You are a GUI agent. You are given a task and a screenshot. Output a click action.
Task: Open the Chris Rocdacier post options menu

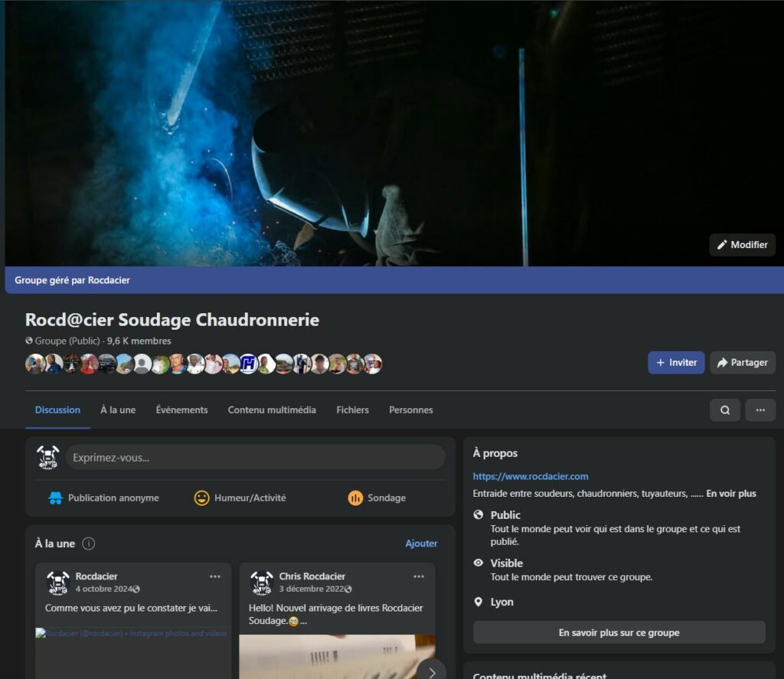coord(419,576)
